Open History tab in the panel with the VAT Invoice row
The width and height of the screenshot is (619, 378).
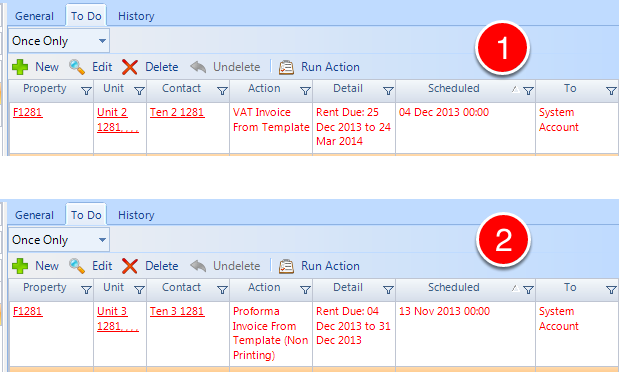(136, 16)
